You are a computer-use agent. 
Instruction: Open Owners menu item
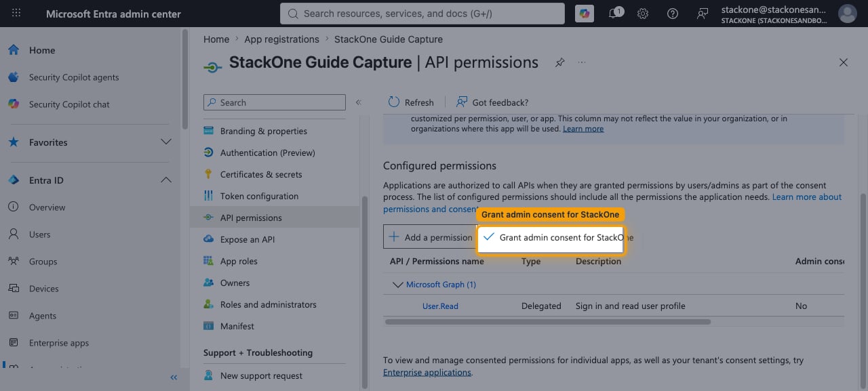click(x=235, y=283)
